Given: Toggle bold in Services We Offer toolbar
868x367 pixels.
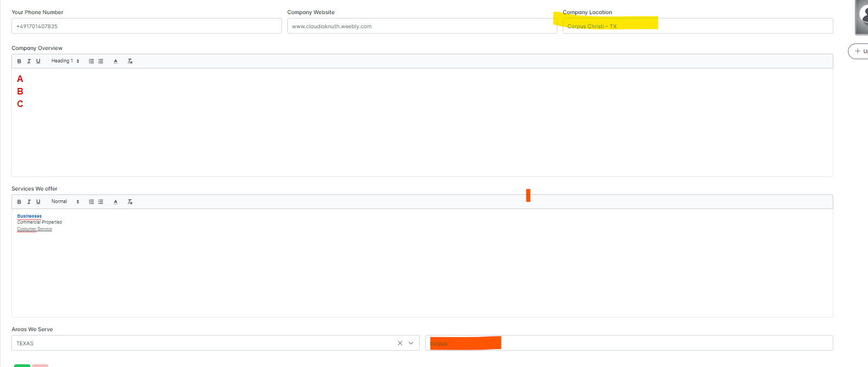Looking at the screenshot, I should (19, 202).
